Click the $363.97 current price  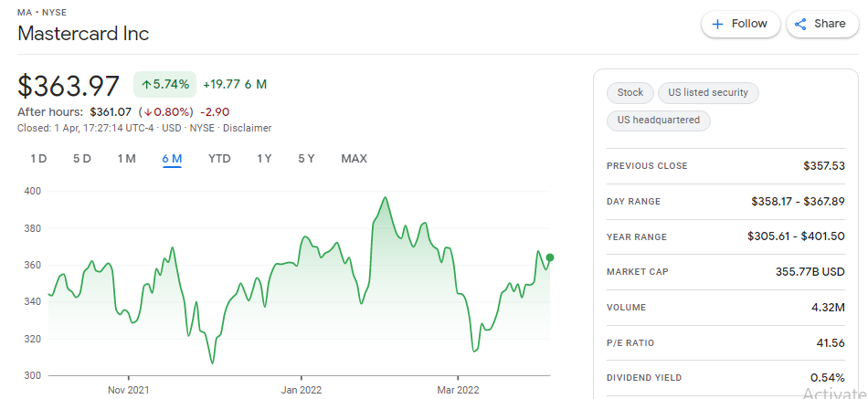[x=69, y=87]
